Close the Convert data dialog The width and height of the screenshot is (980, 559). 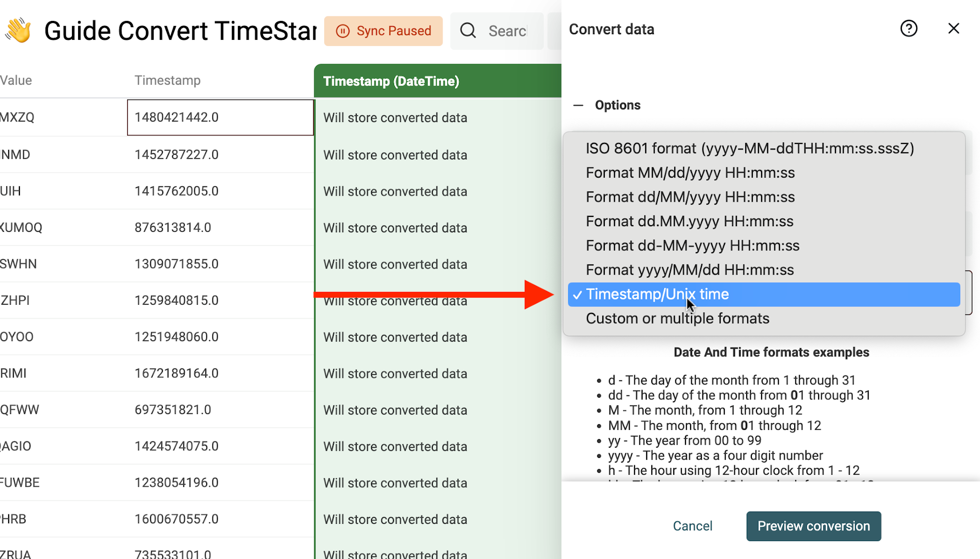(x=953, y=29)
